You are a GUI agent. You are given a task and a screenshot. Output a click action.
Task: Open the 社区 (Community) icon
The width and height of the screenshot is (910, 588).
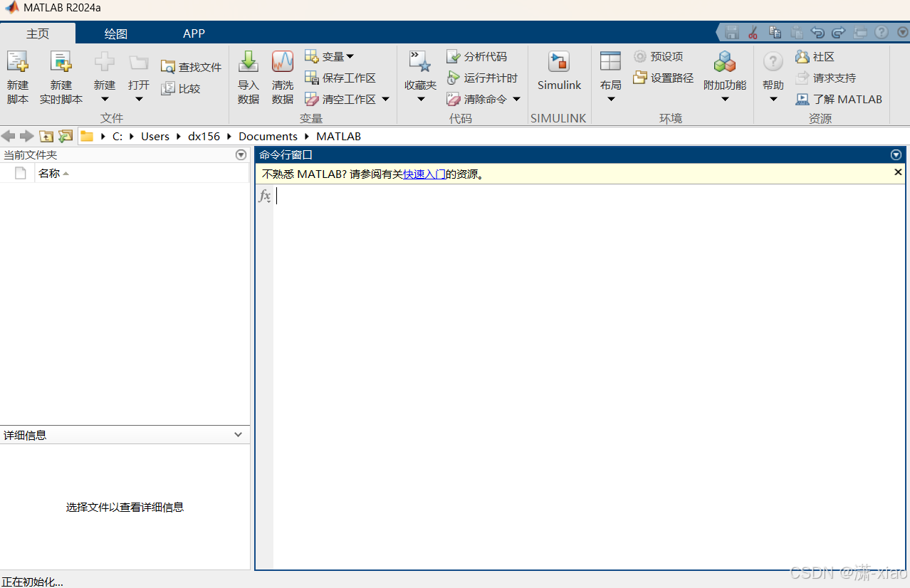802,56
